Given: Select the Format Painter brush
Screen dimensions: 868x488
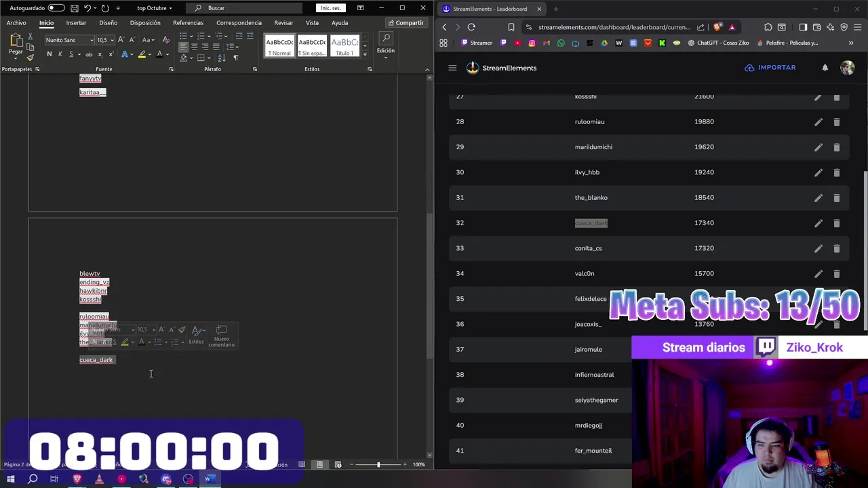Looking at the screenshot, I should click(x=30, y=58).
